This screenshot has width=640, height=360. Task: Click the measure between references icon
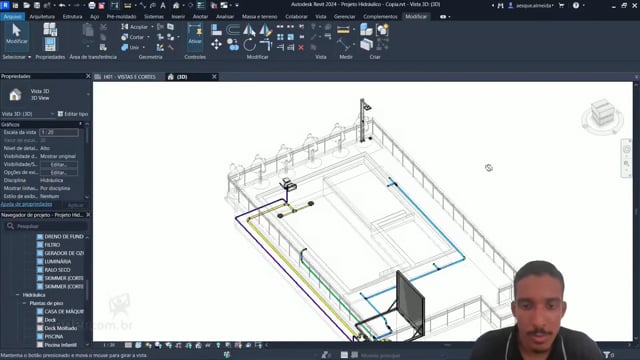(343, 29)
